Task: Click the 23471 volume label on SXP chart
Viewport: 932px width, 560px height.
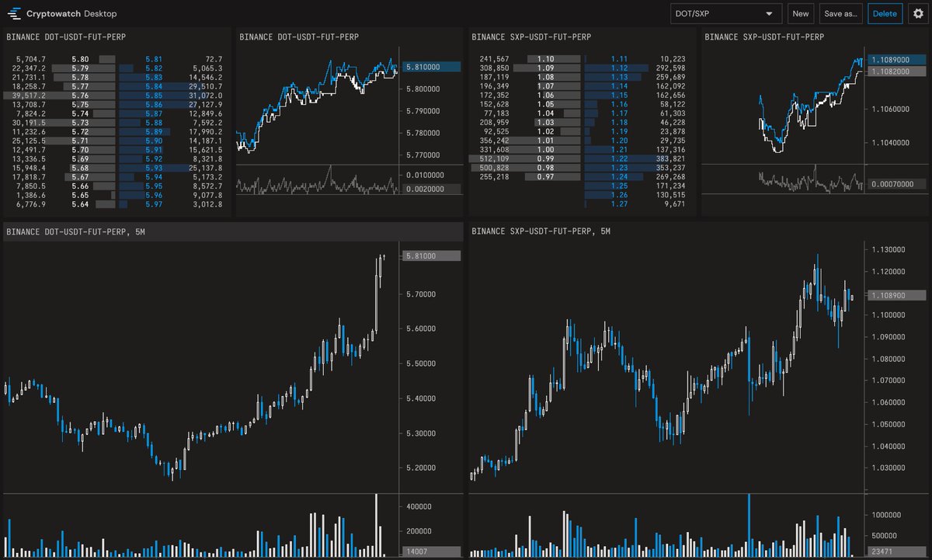Action: pos(897,550)
